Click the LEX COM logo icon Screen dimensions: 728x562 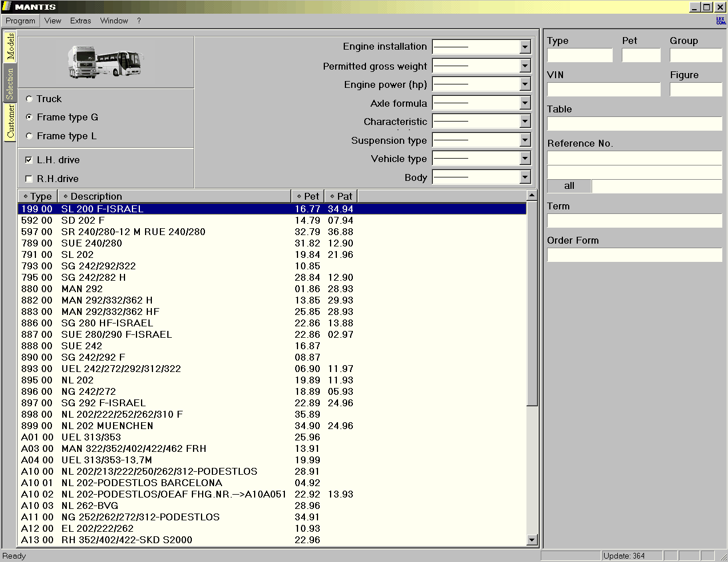pyautogui.click(x=721, y=21)
